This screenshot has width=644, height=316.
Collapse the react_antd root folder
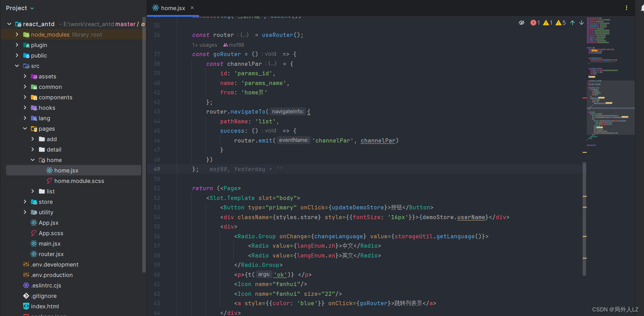click(9, 24)
